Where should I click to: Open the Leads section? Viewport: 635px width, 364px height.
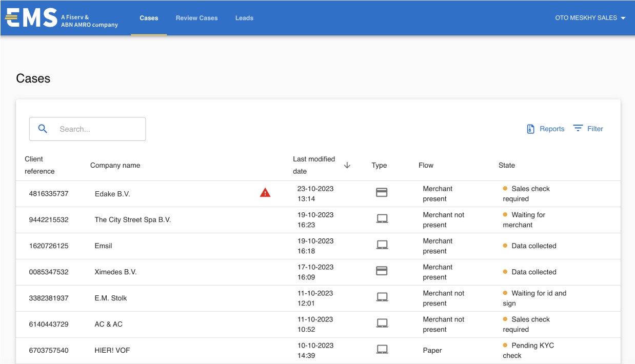click(x=244, y=17)
